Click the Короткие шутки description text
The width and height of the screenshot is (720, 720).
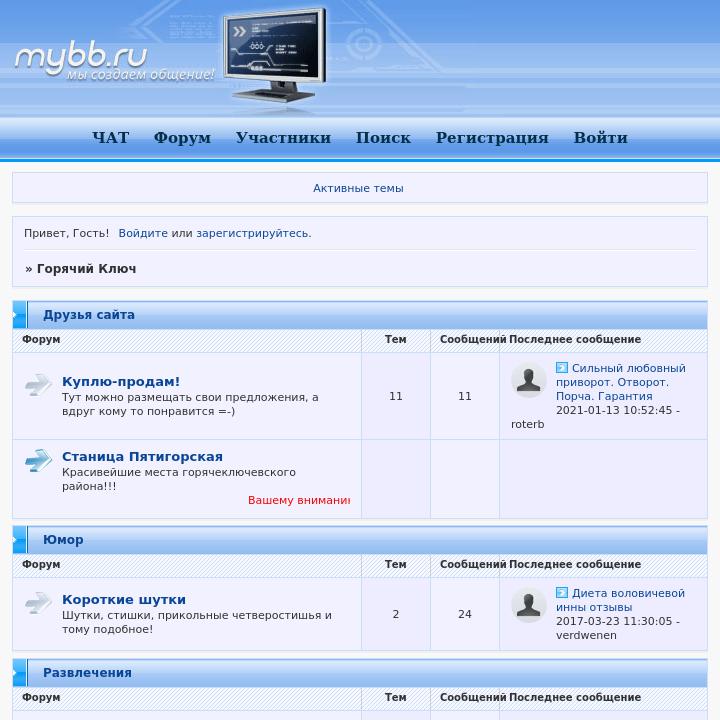tap(197, 622)
